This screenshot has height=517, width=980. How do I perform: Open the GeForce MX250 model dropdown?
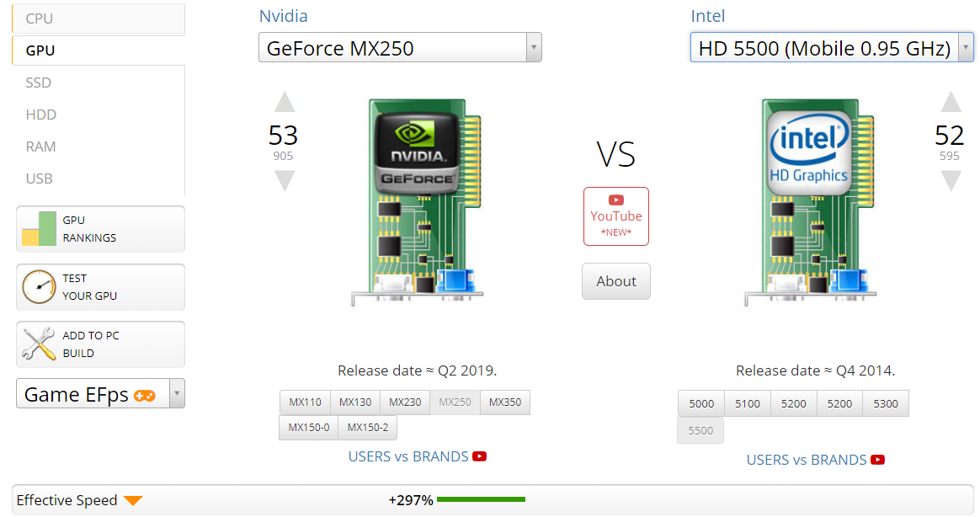(x=400, y=47)
